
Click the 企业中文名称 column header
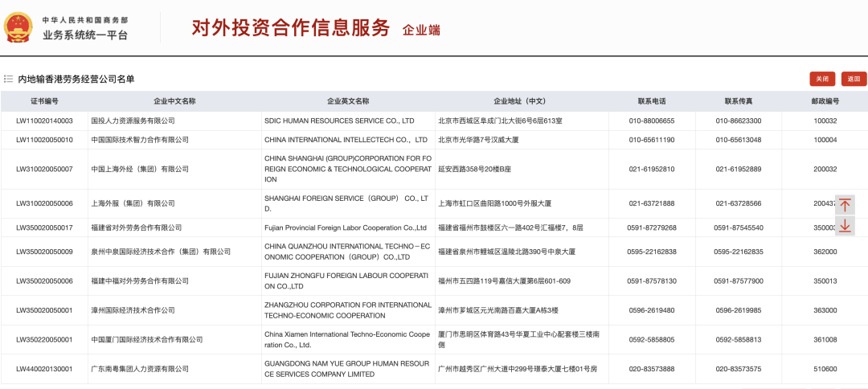pyautogui.click(x=174, y=101)
